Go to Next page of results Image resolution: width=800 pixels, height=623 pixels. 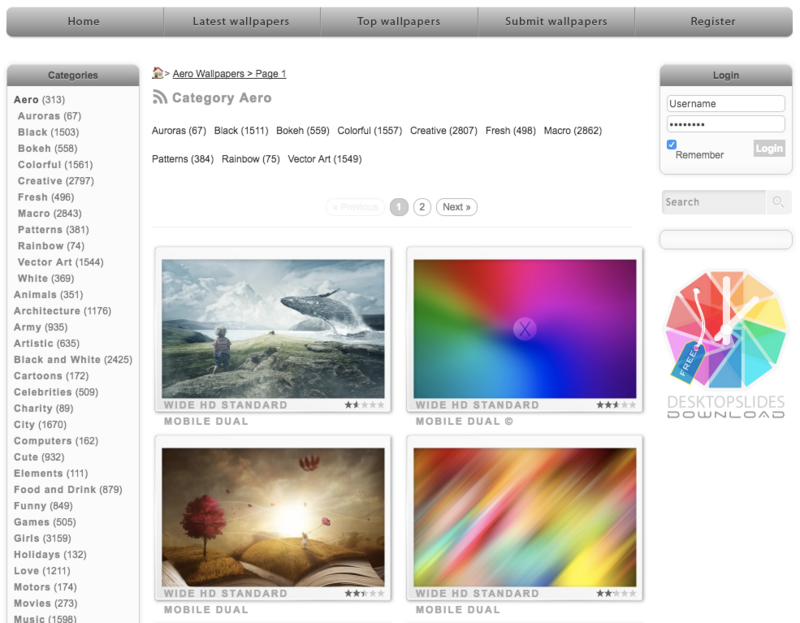pos(457,207)
